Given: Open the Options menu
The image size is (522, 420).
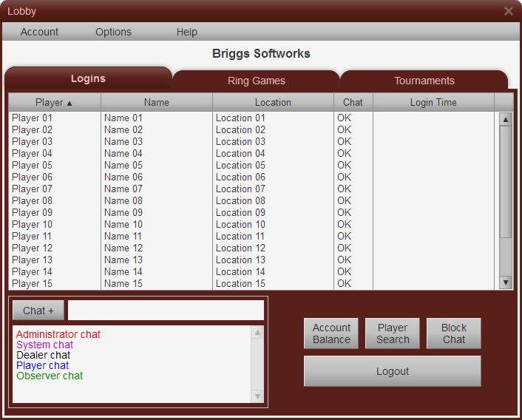Looking at the screenshot, I should pos(113,32).
